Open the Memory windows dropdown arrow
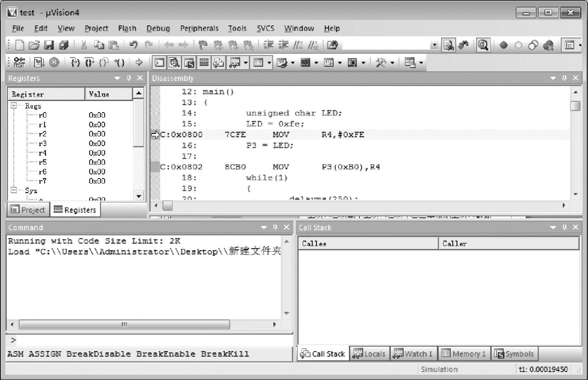Viewport: 588px width, 380px height. coord(269,63)
